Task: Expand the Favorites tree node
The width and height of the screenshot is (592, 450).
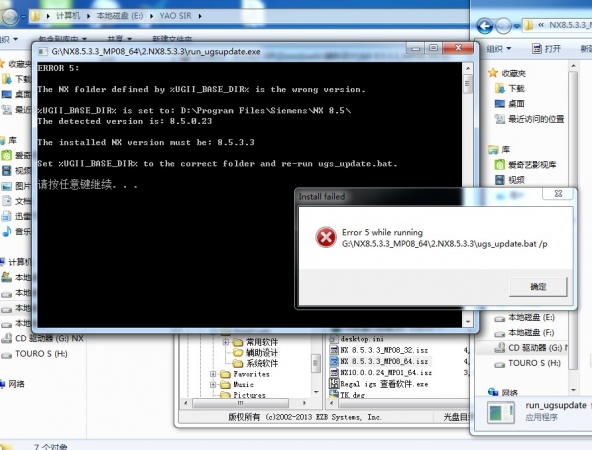Action: point(213,374)
